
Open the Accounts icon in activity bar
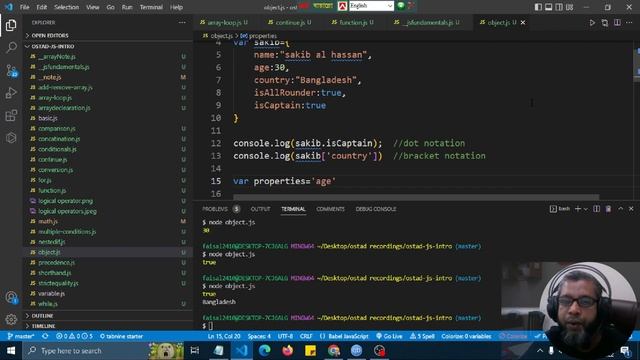[11, 298]
